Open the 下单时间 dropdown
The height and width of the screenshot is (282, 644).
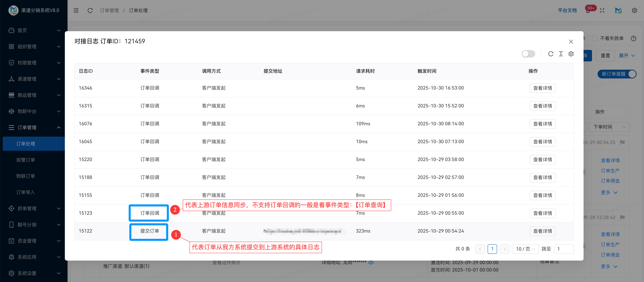pyautogui.click(x=609, y=127)
